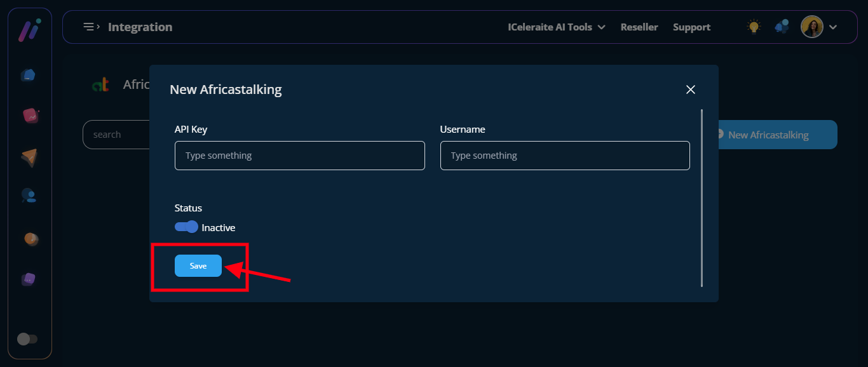Click the app logo in the sidebar

pyautogui.click(x=29, y=30)
